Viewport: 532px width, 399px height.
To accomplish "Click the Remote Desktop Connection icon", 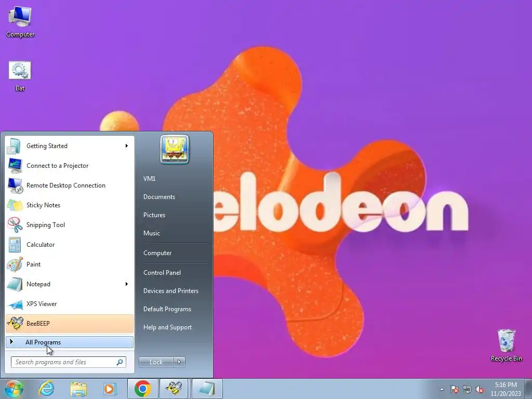I will [x=15, y=185].
